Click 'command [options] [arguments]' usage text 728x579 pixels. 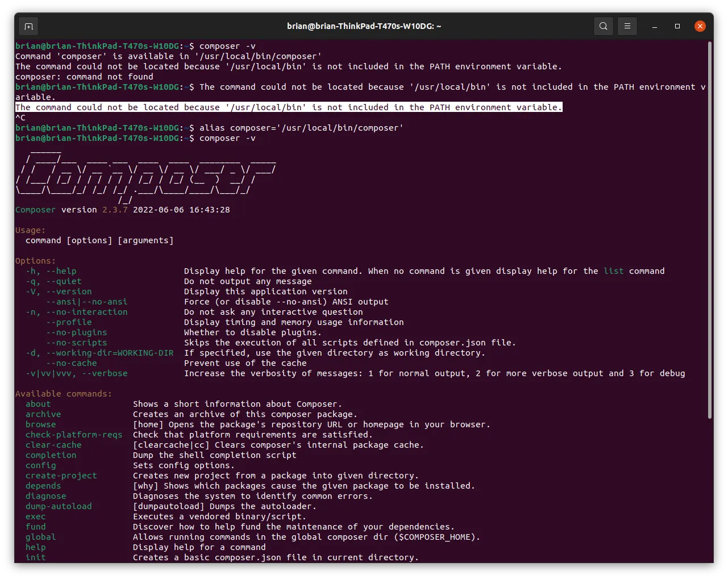(99, 240)
